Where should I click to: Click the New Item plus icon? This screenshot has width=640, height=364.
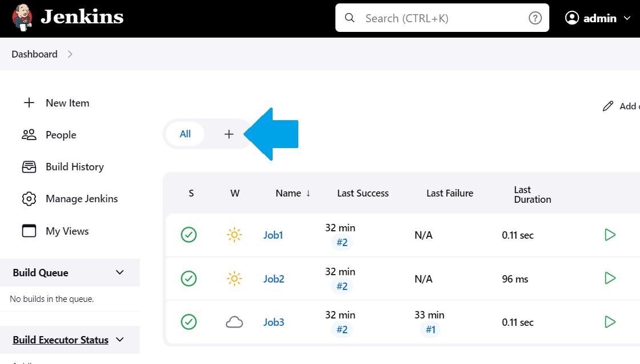coord(29,103)
